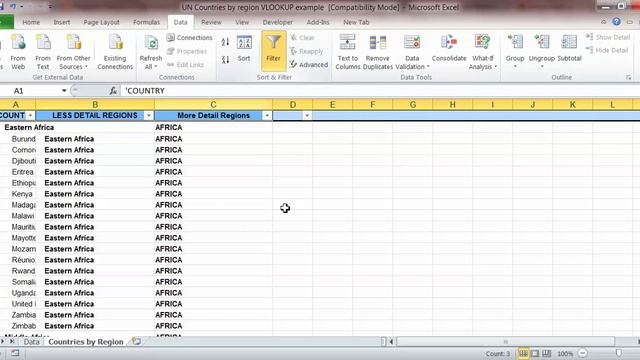Switch to Page Layout view in status bar
The height and width of the screenshot is (360, 640).
(535, 353)
